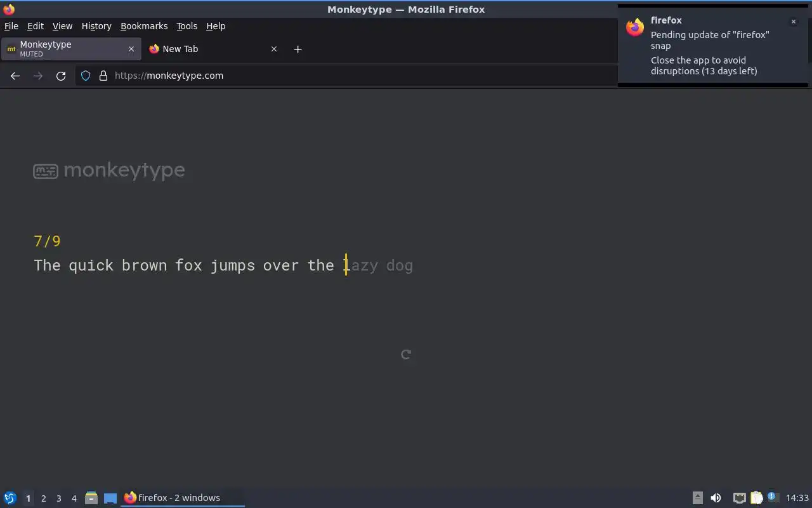Open the application launcher menu in taskbar
This screenshot has width=812, height=508.
click(x=10, y=498)
